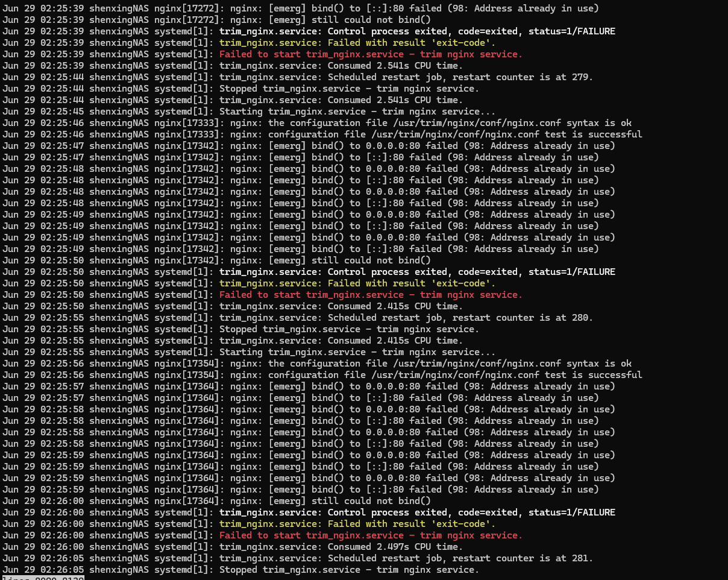Click 'restart counter is at 281' line
Screen dimensions: 728x580
(x=298, y=558)
